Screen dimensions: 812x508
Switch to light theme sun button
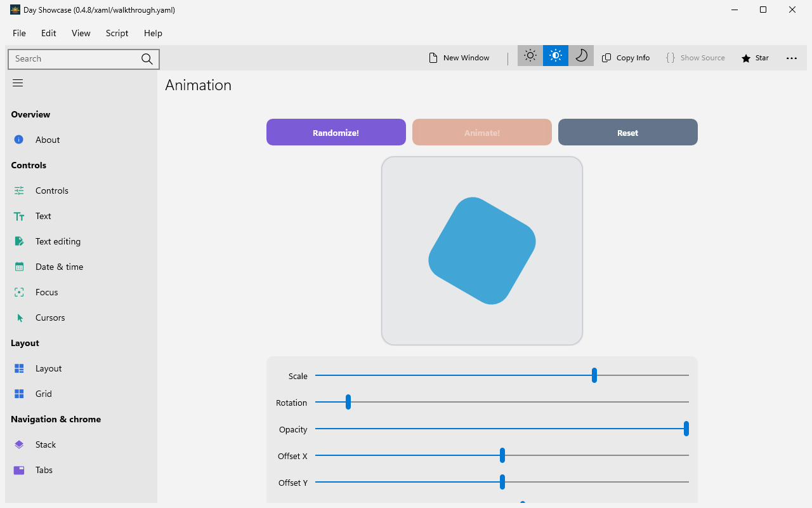click(530, 56)
